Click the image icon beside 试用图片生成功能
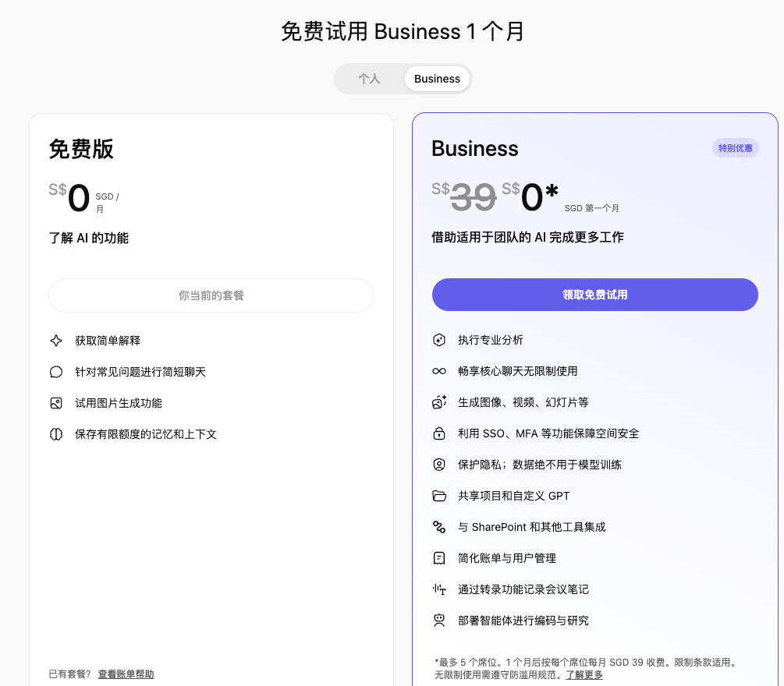Screen dimensions: 784x686 (x=56, y=403)
